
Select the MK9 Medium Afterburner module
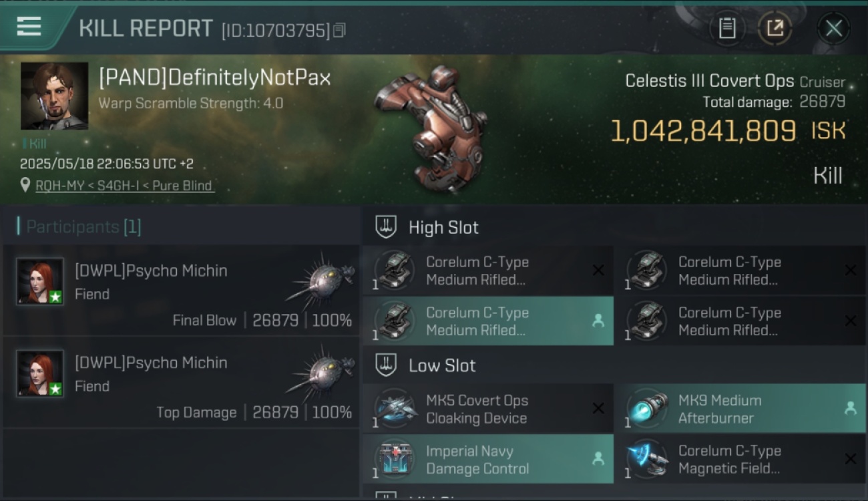point(740,409)
